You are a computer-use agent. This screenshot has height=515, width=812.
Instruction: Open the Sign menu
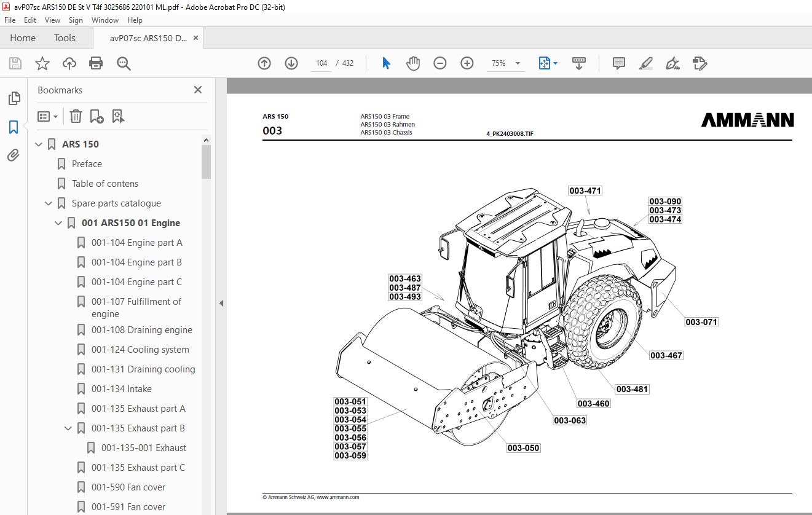coord(76,20)
